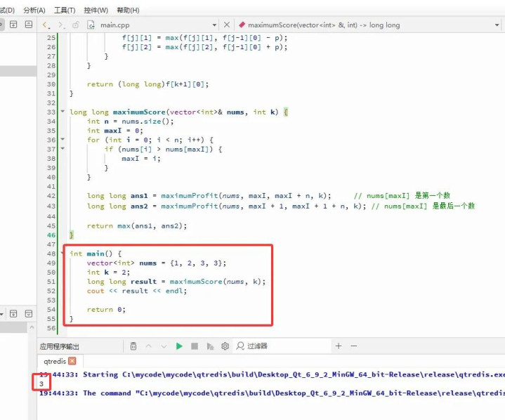
Task: Open application output settings gear
Action: 225,346
